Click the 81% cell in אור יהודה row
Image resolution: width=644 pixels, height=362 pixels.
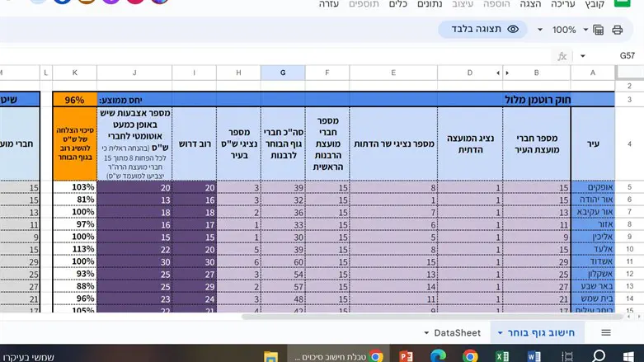(75, 200)
